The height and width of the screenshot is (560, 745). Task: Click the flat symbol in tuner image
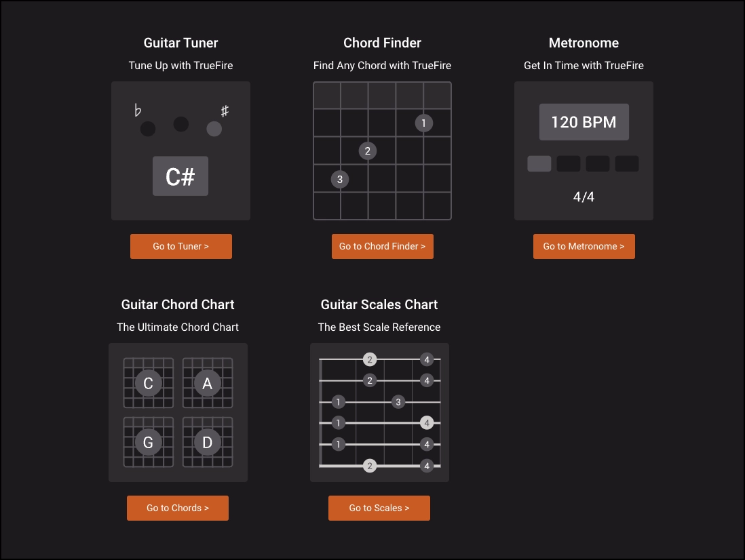138,110
